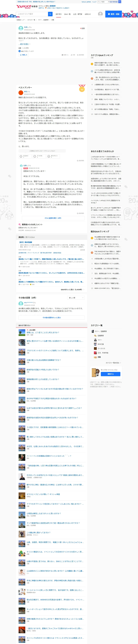This screenshot has width=138, height=644.
Task: Open キリスト教徒の人は、イベントとして question
Action: tap(55, 552)
